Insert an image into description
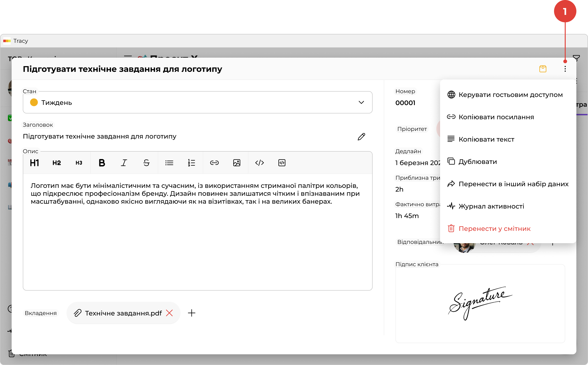The height and width of the screenshot is (365, 588). pyautogui.click(x=237, y=163)
